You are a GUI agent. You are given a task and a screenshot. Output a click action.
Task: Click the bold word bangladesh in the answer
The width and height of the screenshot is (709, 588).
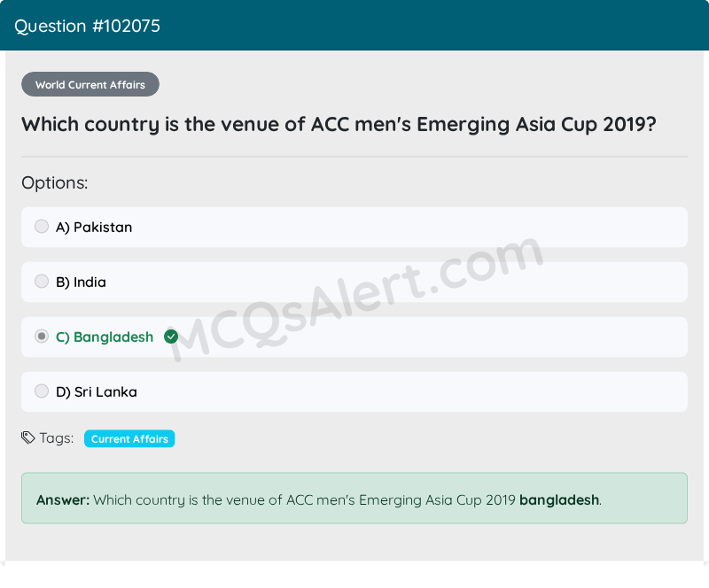(x=559, y=500)
